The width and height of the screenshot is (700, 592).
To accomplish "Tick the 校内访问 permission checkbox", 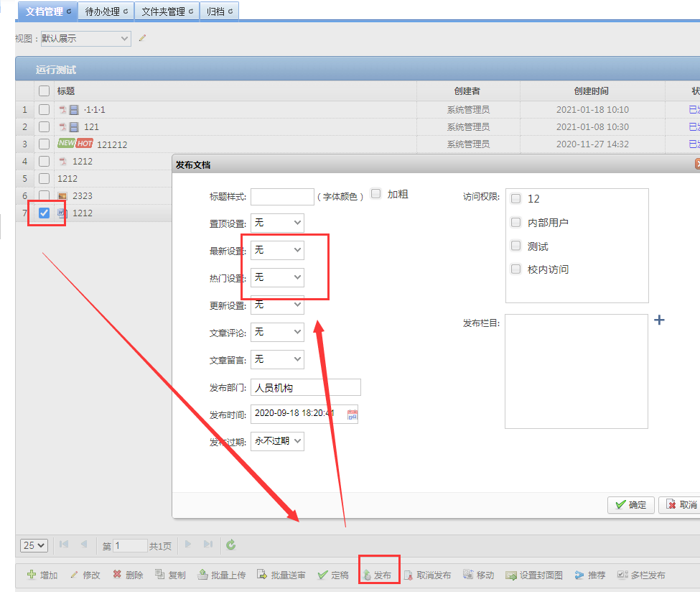I will tap(516, 269).
